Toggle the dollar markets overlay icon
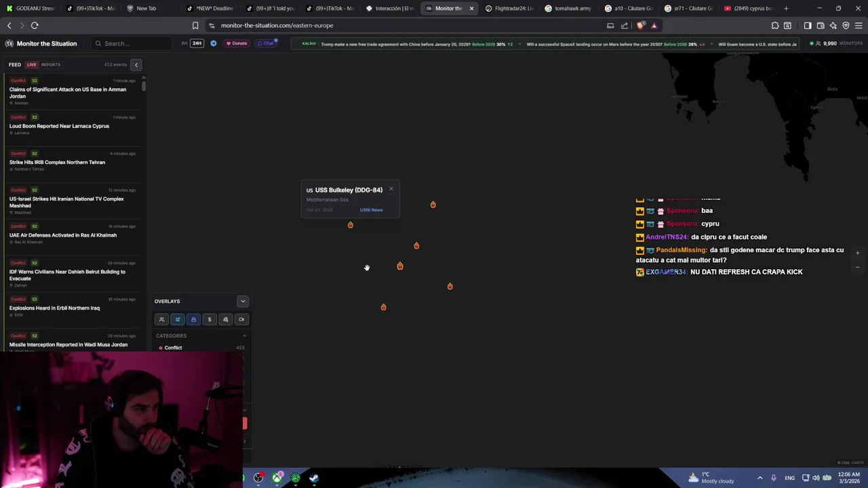 point(210,319)
